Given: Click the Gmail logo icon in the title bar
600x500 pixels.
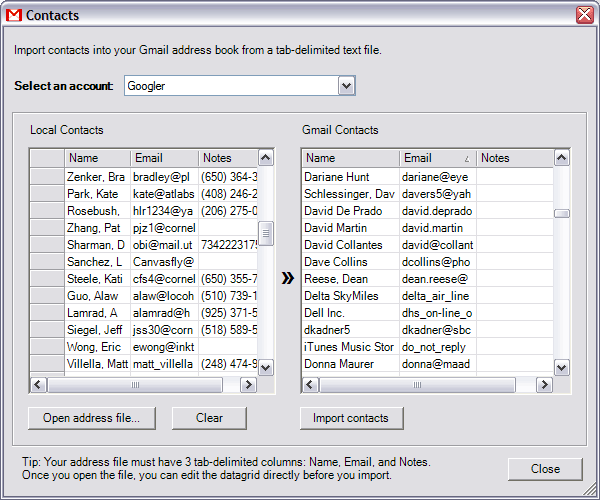Looking at the screenshot, I should 14,15.
